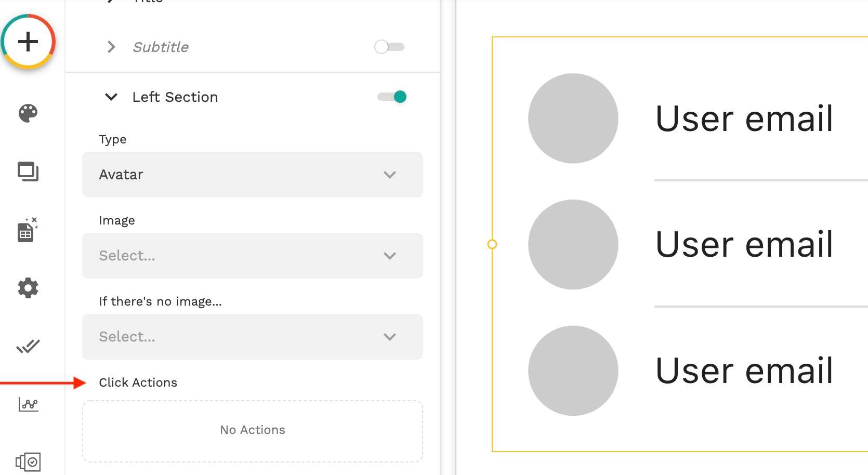Click the Click Actions label

138,382
